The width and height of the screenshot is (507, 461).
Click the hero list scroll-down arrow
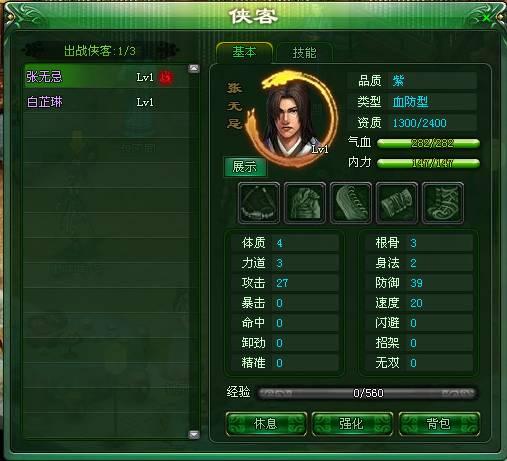[194, 434]
